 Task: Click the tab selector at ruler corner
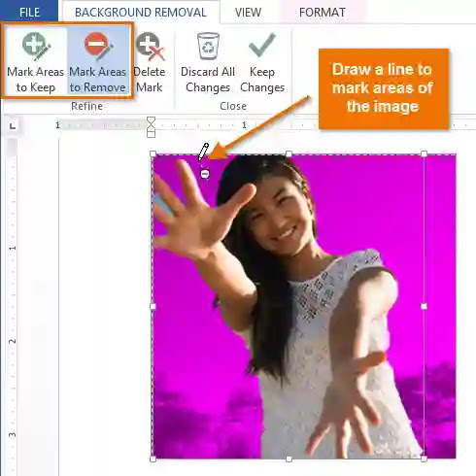13,126
